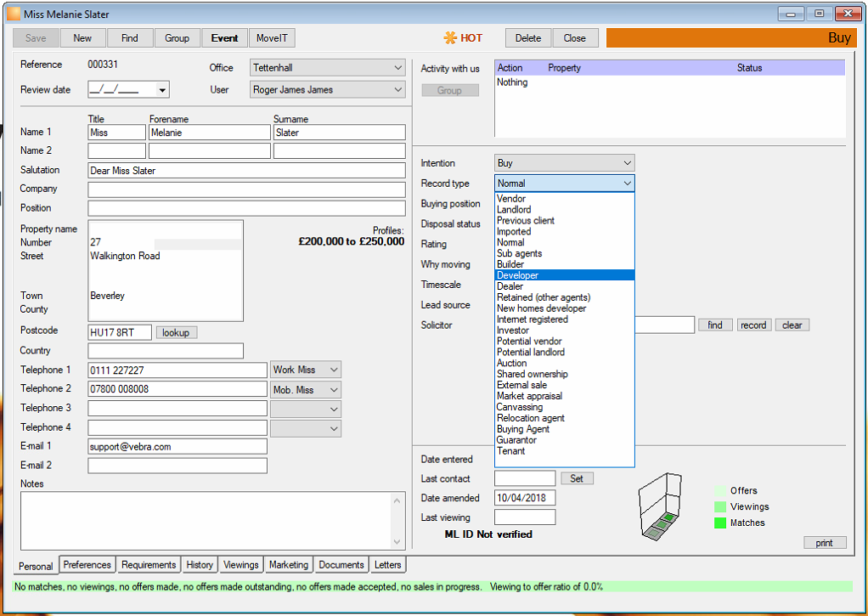The width and height of the screenshot is (868, 616).
Task: Expand the Office dropdown showing Tettenhall
Action: pyautogui.click(x=328, y=68)
